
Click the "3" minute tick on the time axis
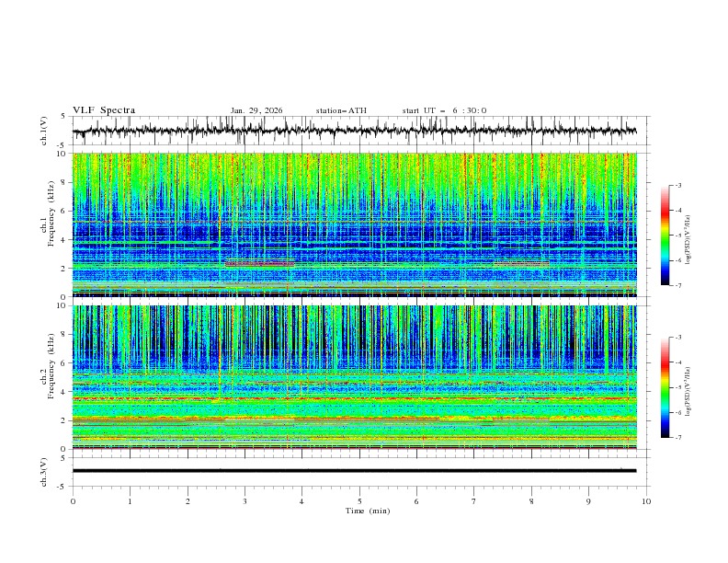click(x=245, y=501)
